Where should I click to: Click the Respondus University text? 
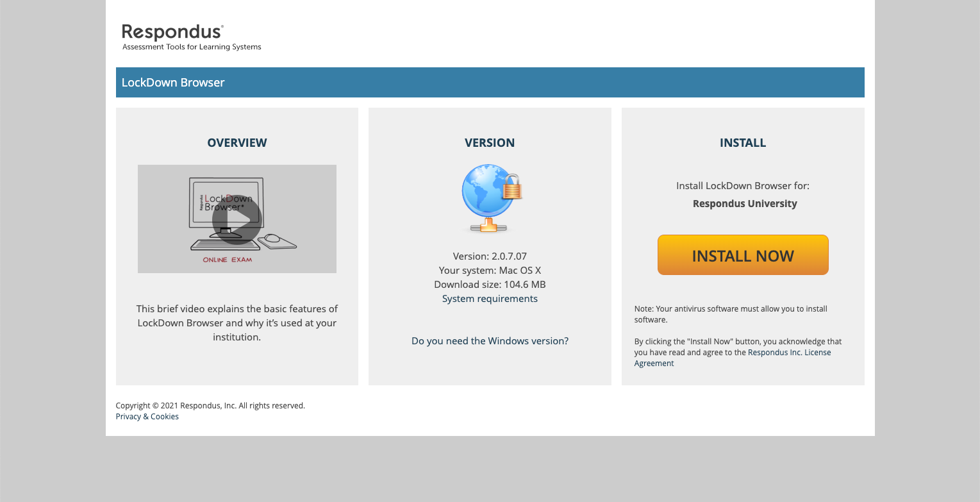(x=745, y=203)
